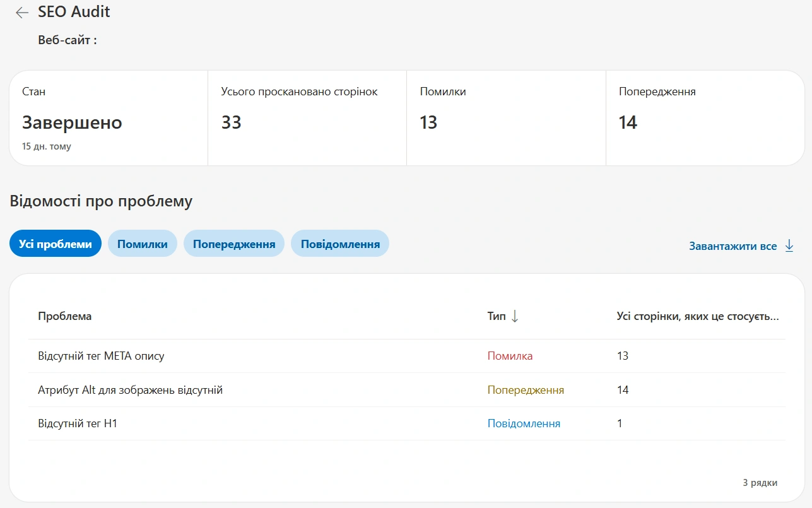Click the download arrow icon beside Завантажити все
This screenshot has height=508, width=812.
[x=789, y=246]
